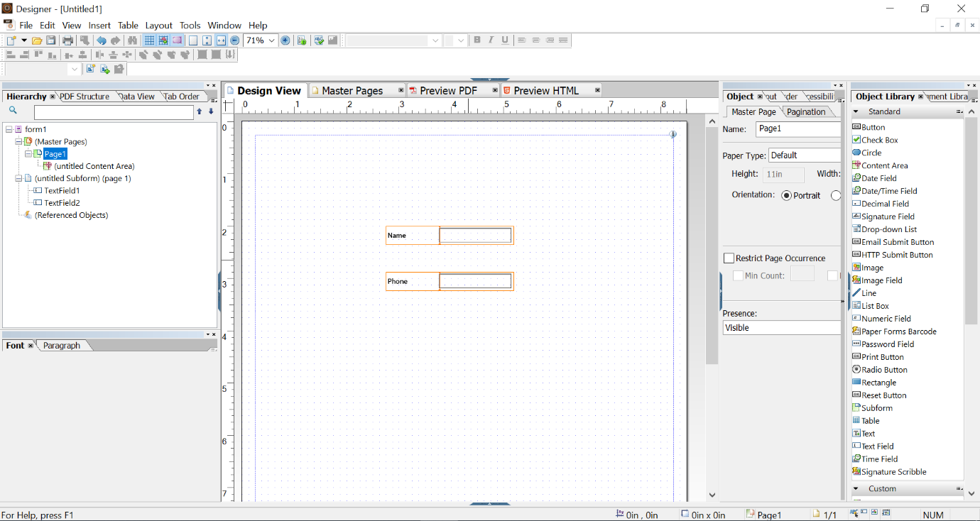
Task: Save the form using the floppy icon
Action: [51, 40]
